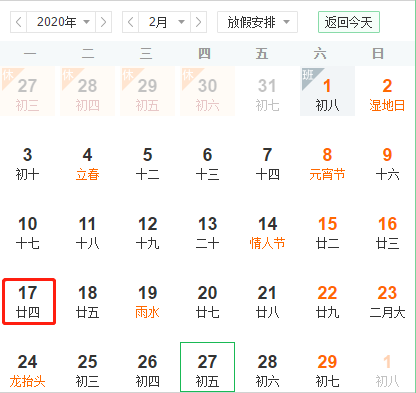This screenshot has height=393, width=416.
Task: Select January 27 初三 holiday cell
Action: [x=27, y=91]
